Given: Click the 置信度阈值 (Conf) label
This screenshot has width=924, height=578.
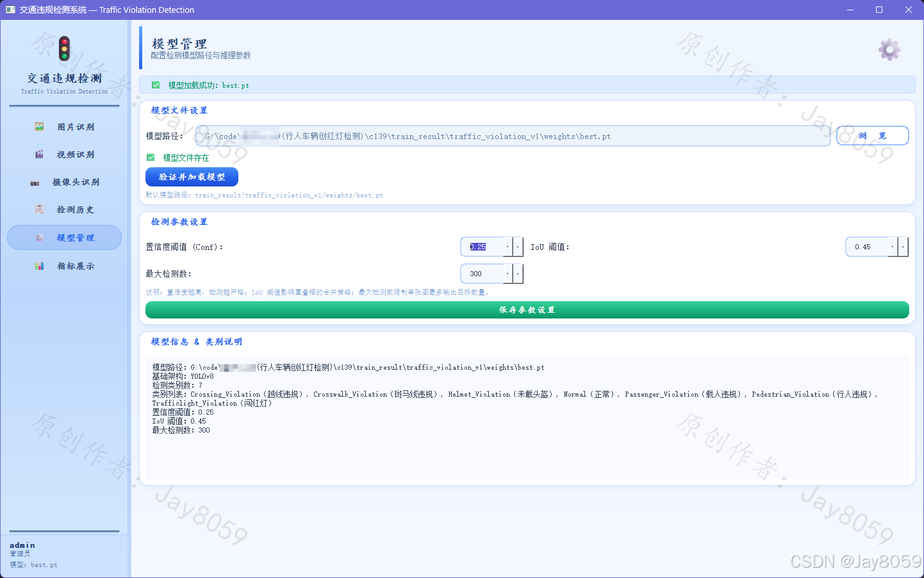Looking at the screenshot, I should pos(184,247).
